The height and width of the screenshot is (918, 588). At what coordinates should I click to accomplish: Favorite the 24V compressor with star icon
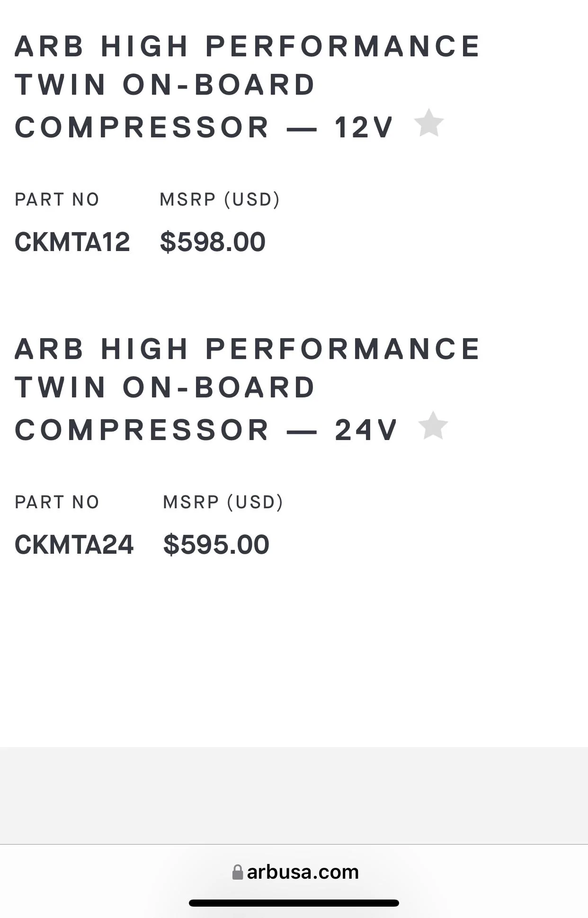433,426
